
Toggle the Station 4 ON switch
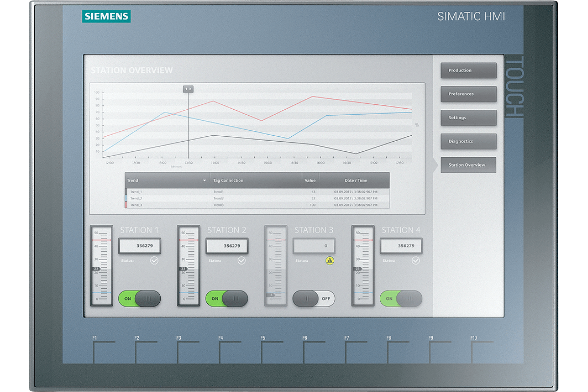(x=401, y=298)
